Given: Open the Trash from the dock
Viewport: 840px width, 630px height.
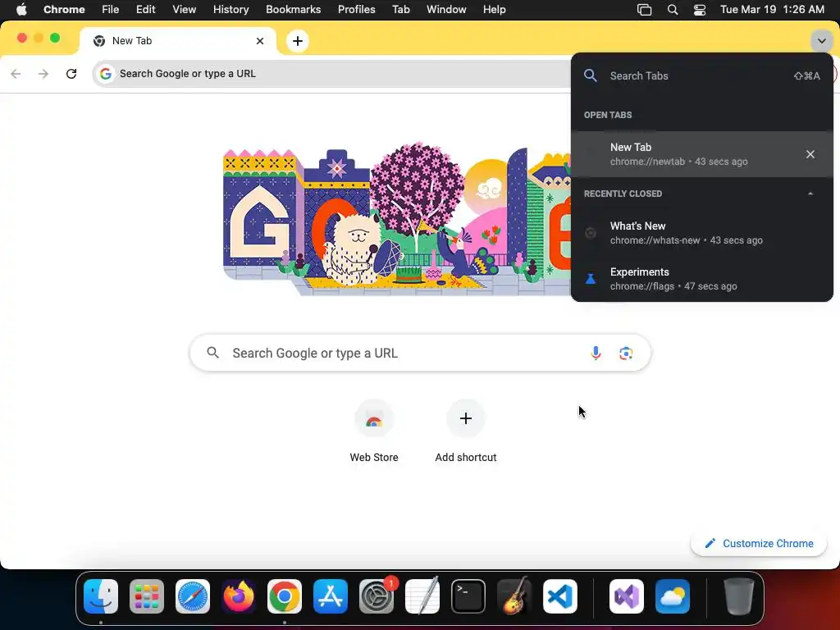Looking at the screenshot, I should tap(739, 596).
